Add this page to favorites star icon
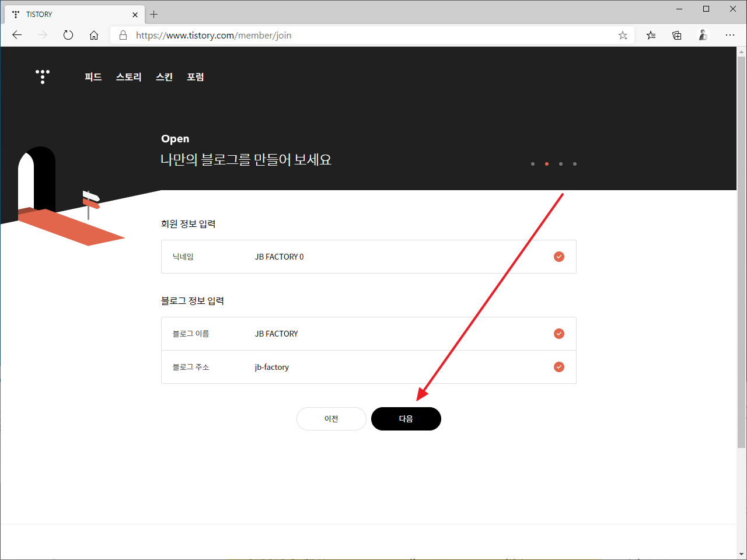This screenshot has width=747, height=560. point(623,36)
